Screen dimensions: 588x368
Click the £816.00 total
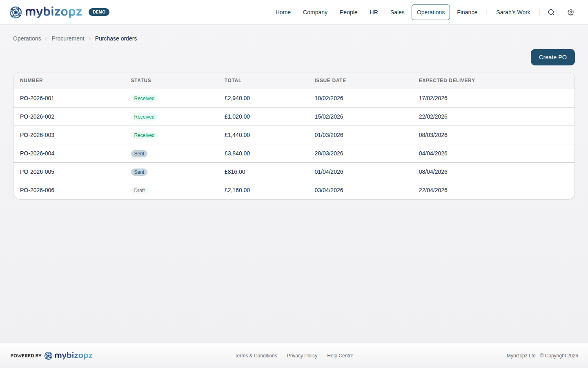(235, 172)
